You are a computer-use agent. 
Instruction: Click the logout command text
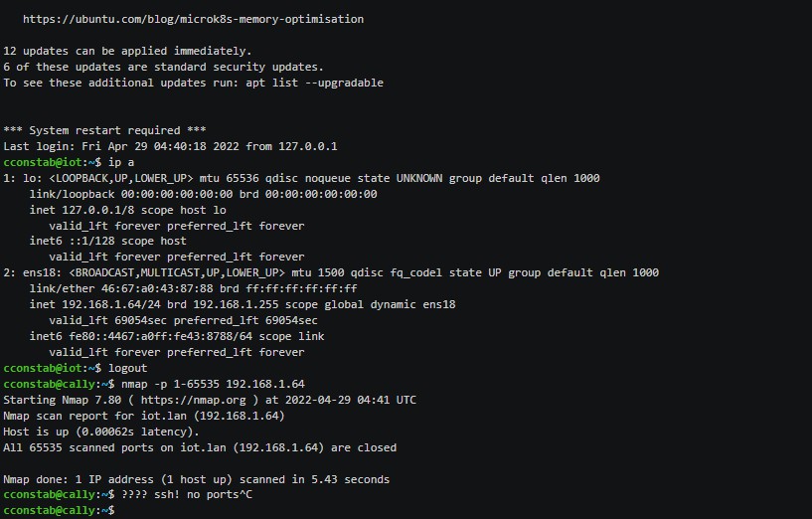click(128, 368)
